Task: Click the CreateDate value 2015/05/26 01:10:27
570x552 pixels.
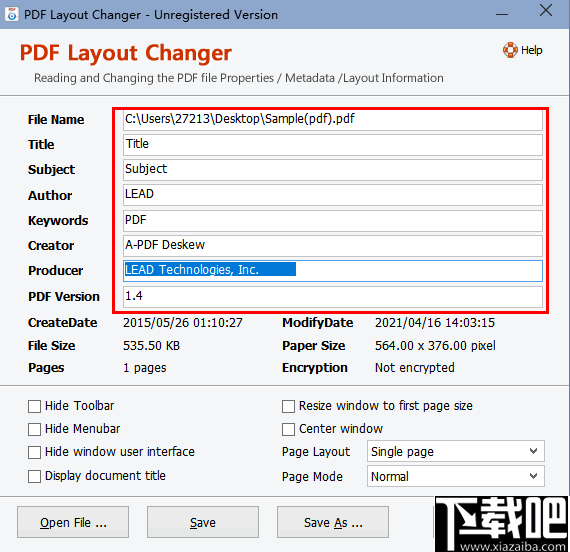Action: 182,323
